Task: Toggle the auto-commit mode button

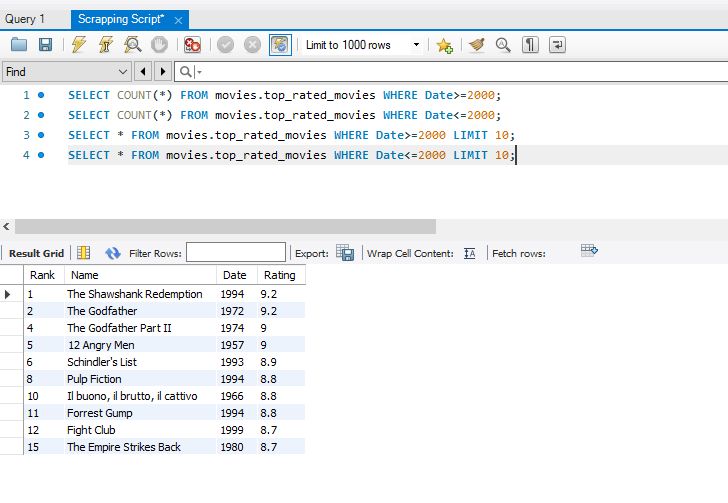Action: point(280,45)
